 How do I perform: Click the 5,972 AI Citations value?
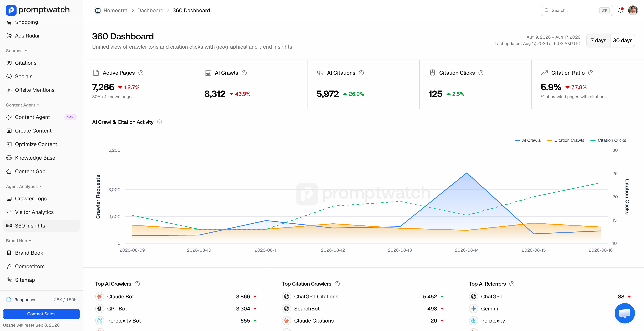coord(327,94)
